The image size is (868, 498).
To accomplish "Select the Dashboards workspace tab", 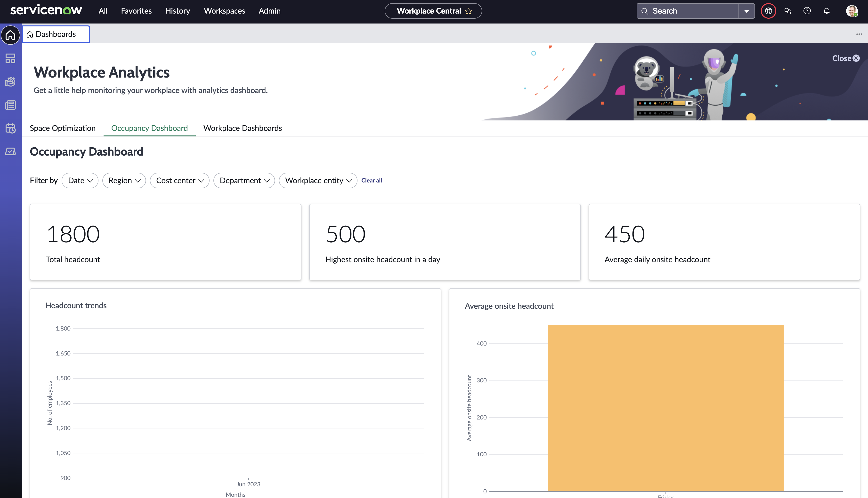I will point(56,34).
